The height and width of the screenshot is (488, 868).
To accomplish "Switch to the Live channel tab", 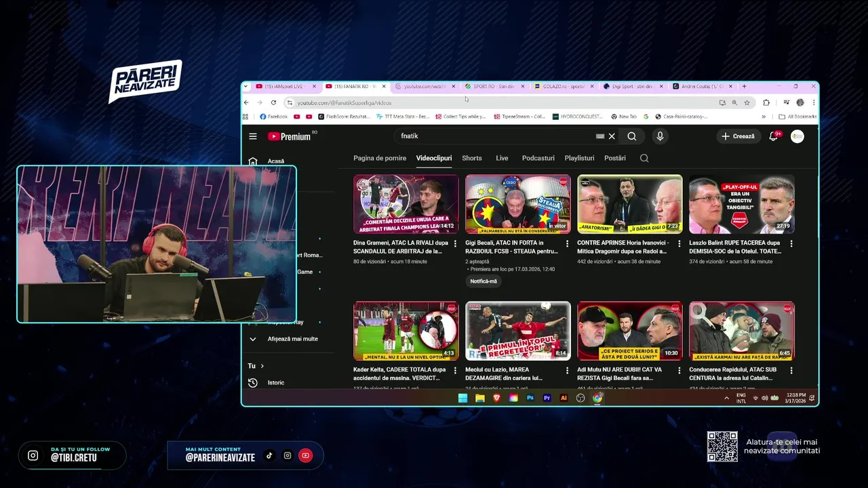I will [x=502, y=158].
